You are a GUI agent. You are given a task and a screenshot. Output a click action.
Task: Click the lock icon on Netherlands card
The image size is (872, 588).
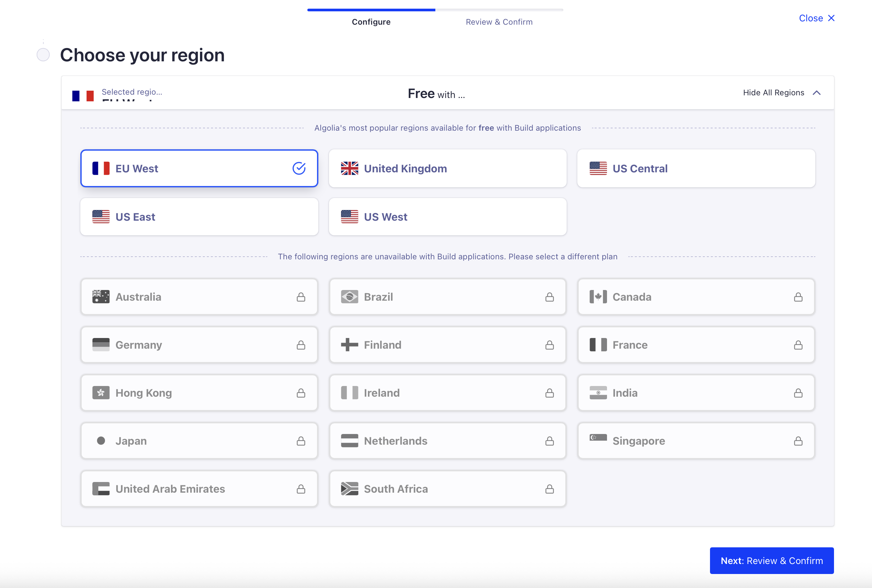click(549, 441)
